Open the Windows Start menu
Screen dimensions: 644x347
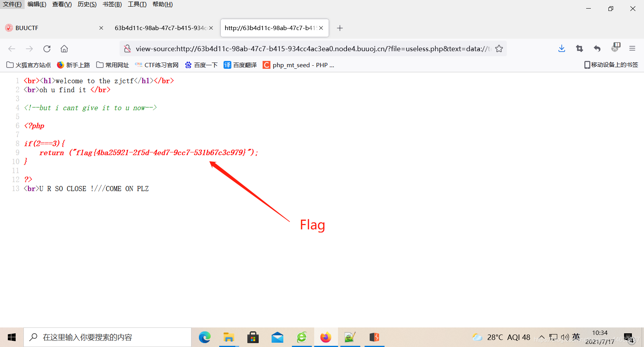[x=12, y=337]
